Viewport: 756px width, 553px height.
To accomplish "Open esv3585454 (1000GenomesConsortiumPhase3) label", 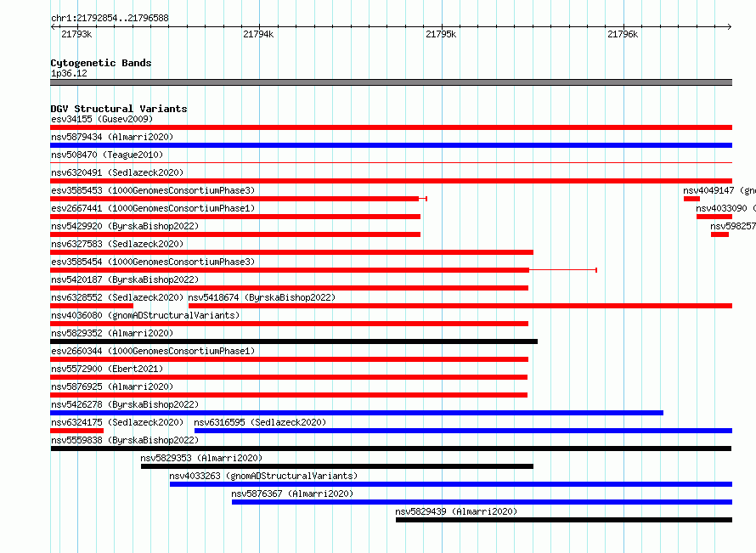I will coord(153,262).
